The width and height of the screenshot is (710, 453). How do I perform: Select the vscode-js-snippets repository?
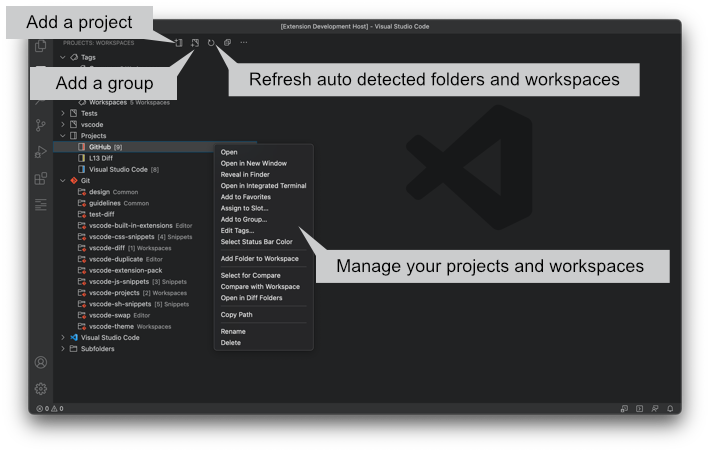tap(134, 282)
